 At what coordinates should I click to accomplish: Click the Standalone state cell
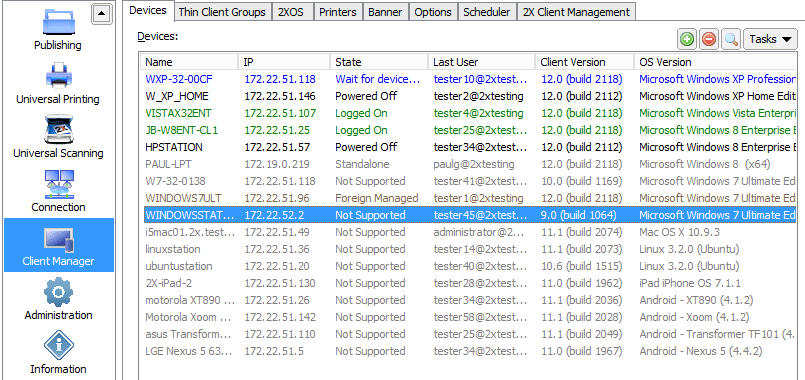click(362, 164)
